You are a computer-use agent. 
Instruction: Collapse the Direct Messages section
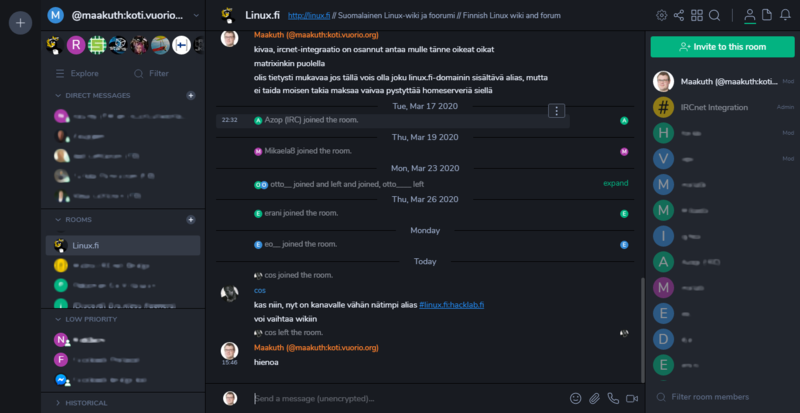point(58,95)
